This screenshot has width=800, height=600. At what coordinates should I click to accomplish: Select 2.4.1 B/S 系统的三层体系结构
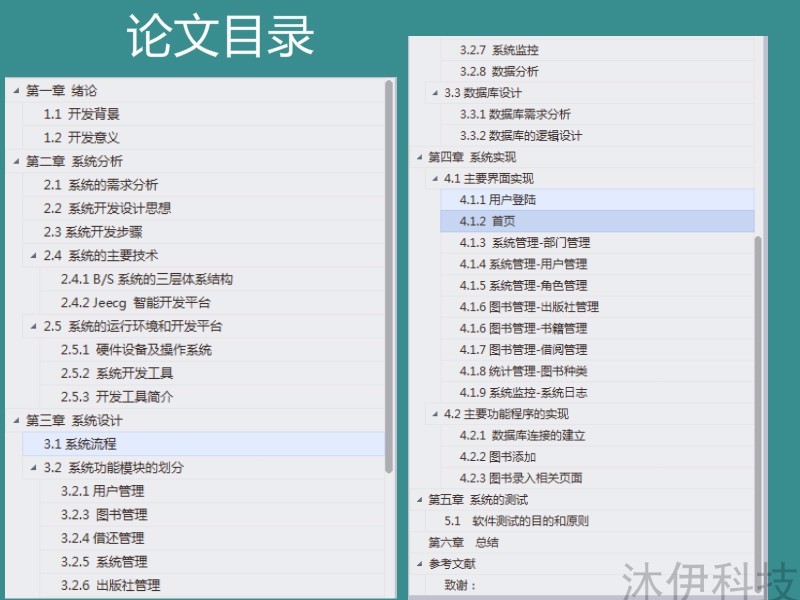[x=147, y=279]
